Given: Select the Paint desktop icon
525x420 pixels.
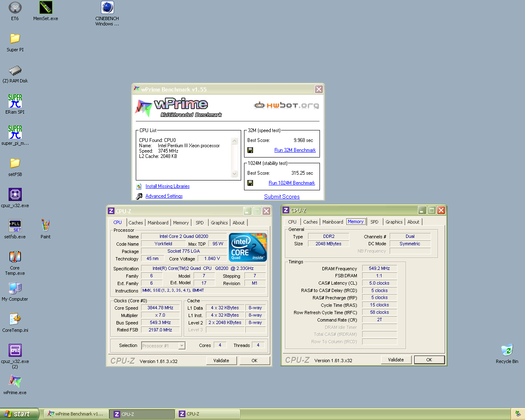Looking at the screenshot, I should [x=46, y=229].
